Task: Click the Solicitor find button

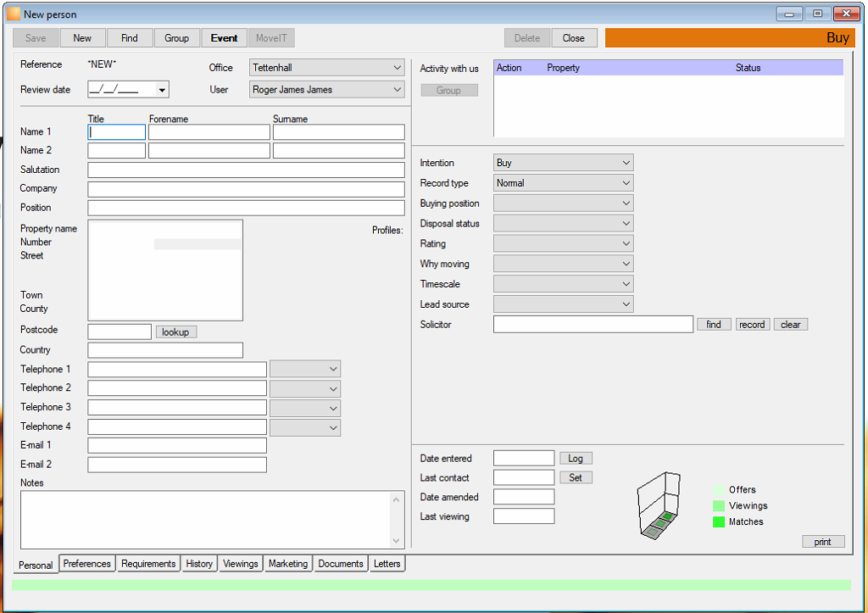Action: pos(714,325)
